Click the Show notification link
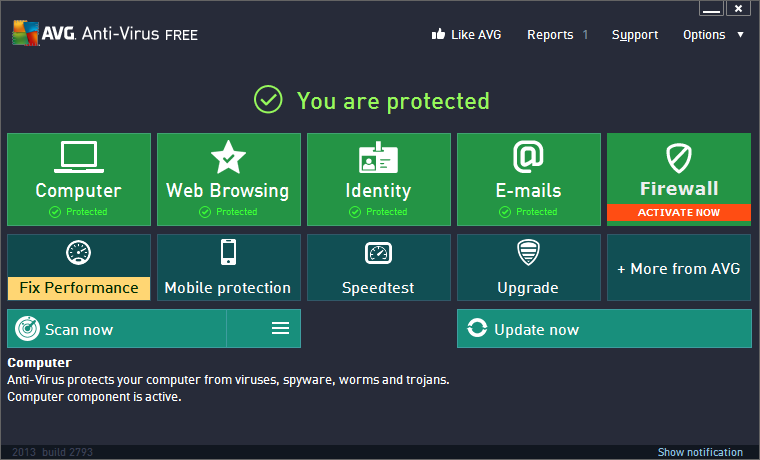Image resolution: width=760 pixels, height=460 pixels. point(700,452)
